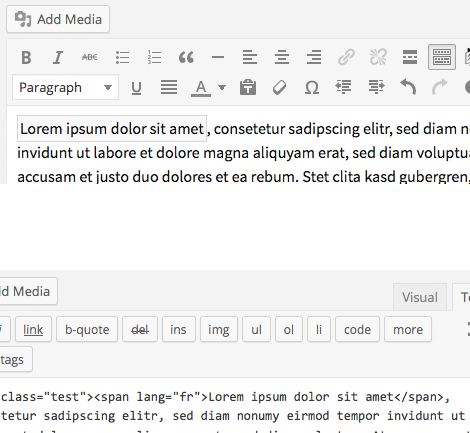Image resolution: width=470 pixels, height=433 pixels.
Task: Open the Paragraph format dropdown
Action: [x=65, y=87]
